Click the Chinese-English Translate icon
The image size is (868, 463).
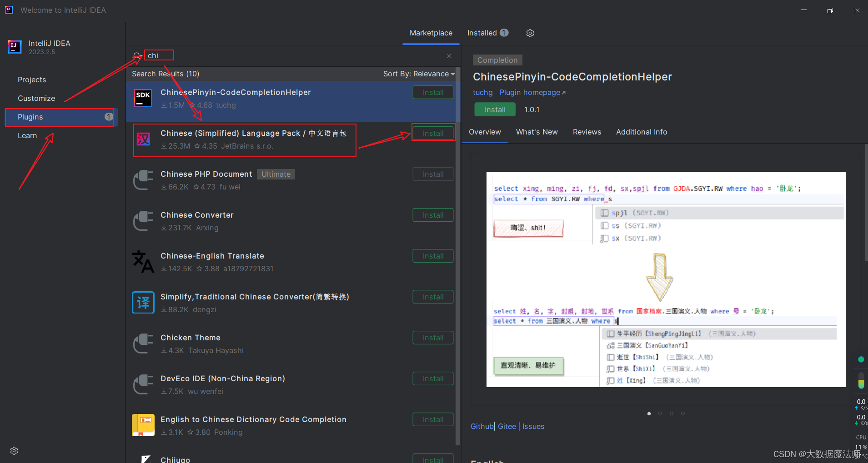[x=143, y=262]
